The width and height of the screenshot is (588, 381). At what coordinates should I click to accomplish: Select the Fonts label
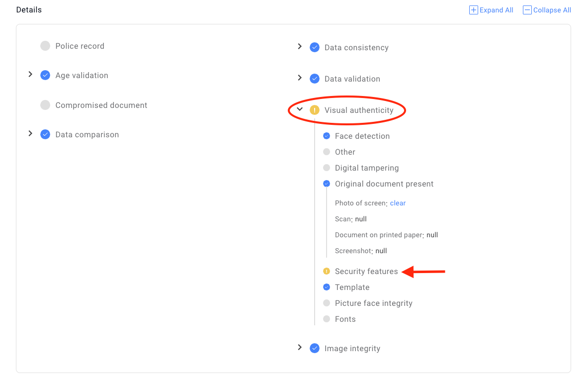tap(345, 319)
